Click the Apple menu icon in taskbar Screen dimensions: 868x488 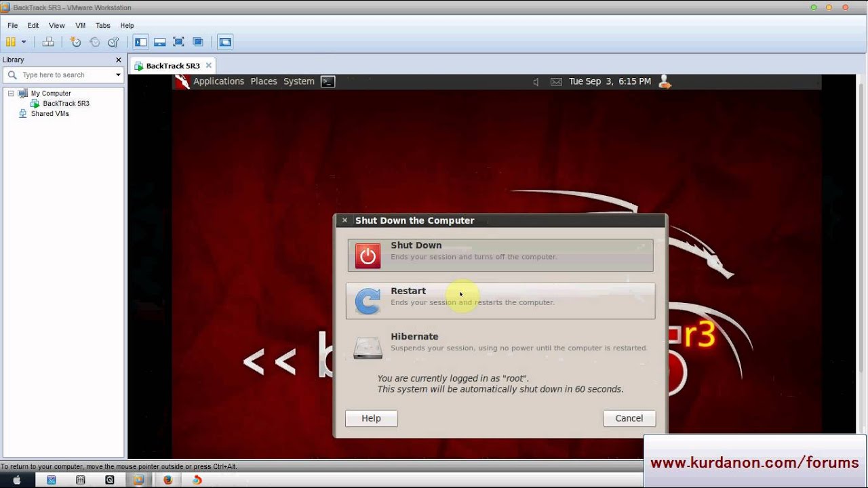pos(16,480)
